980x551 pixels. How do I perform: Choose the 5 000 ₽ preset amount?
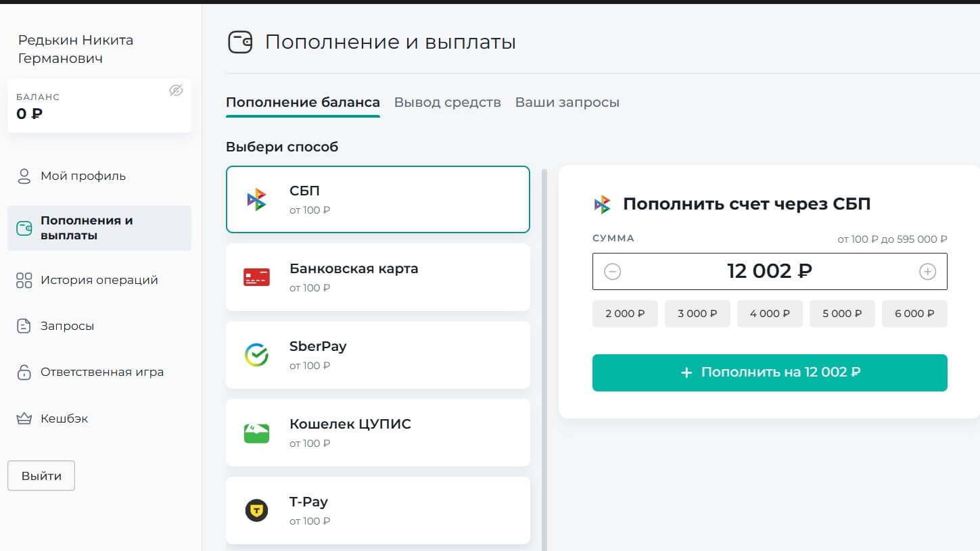click(x=841, y=314)
